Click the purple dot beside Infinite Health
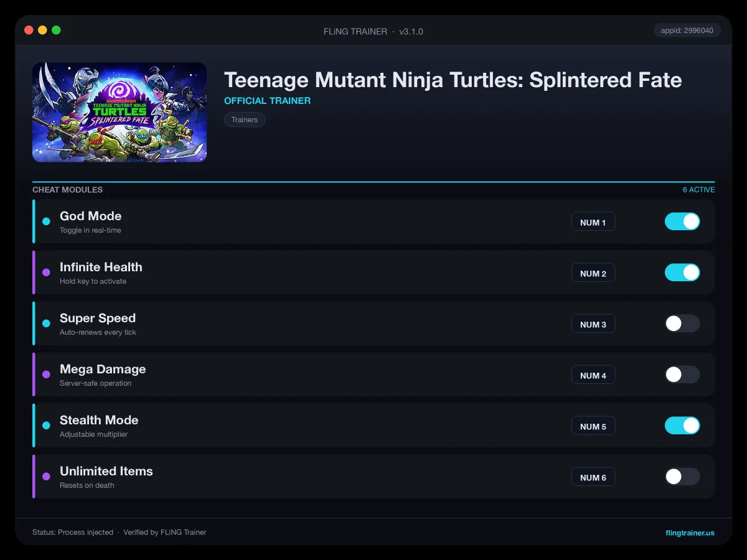The width and height of the screenshot is (747, 560). click(x=46, y=273)
